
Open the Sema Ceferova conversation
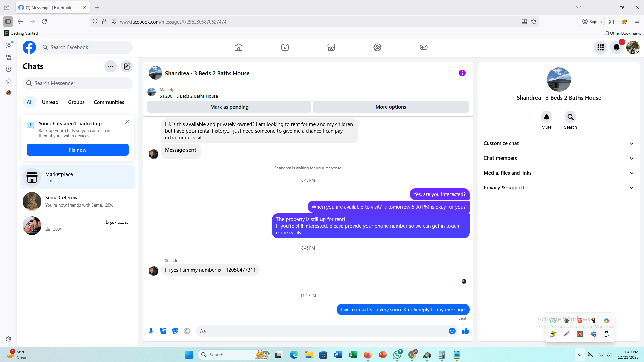[x=78, y=201]
